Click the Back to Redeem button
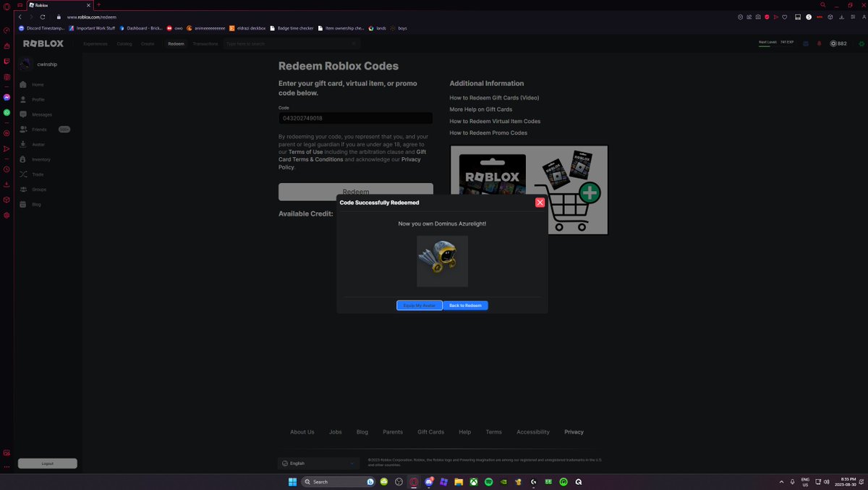This screenshot has width=868, height=490. pos(465,305)
